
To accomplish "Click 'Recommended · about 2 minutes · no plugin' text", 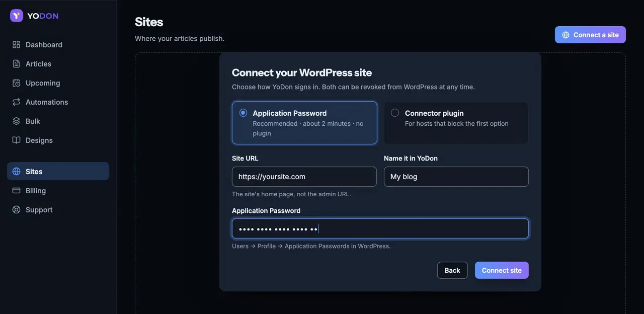I will point(308,128).
